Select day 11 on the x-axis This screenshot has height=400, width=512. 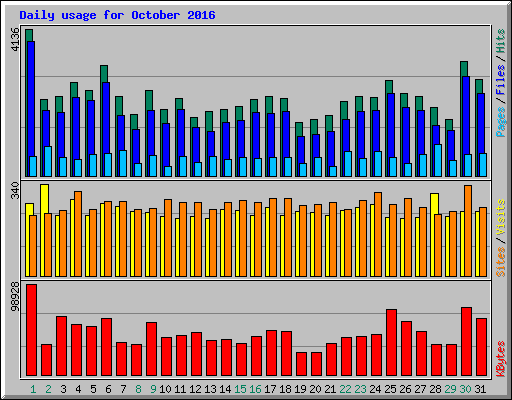[180, 389]
